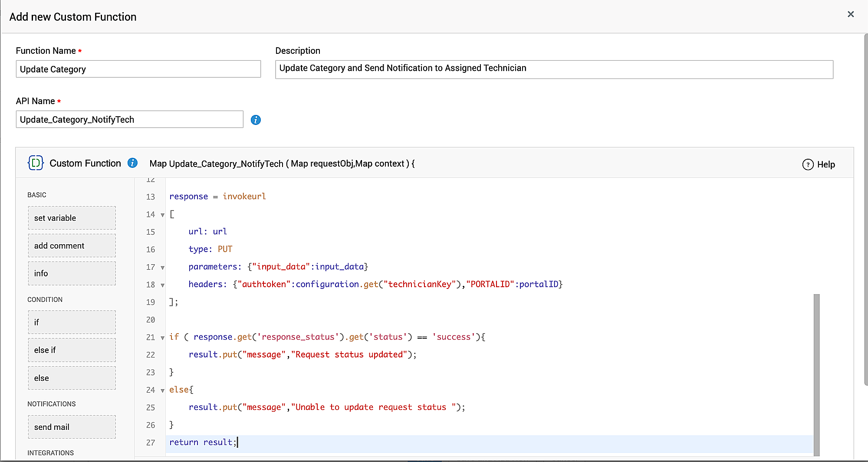
Task: Click send mail under NOTIFICATIONS
Action: pos(72,427)
